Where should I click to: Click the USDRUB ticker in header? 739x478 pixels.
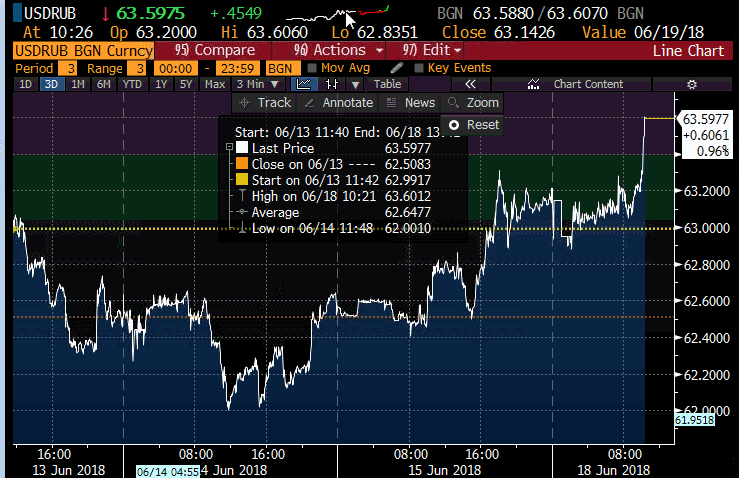coord(49,14)
